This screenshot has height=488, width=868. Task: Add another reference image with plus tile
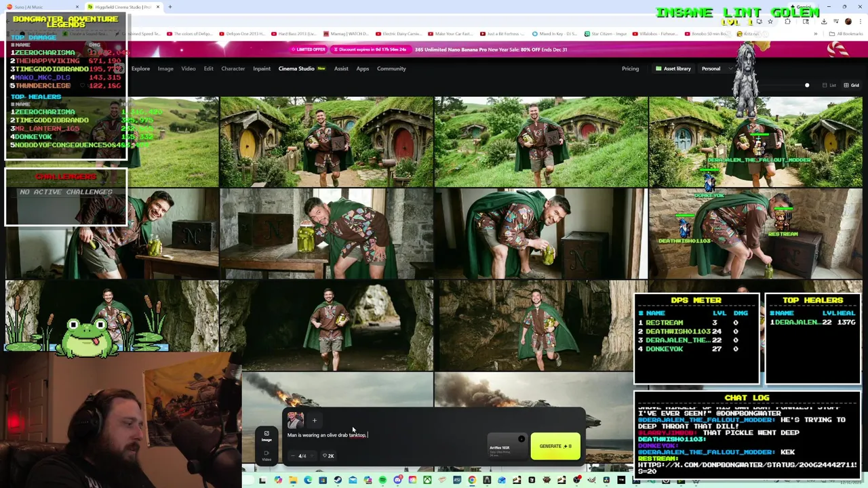pyautogui.click(x=314, y=420)
